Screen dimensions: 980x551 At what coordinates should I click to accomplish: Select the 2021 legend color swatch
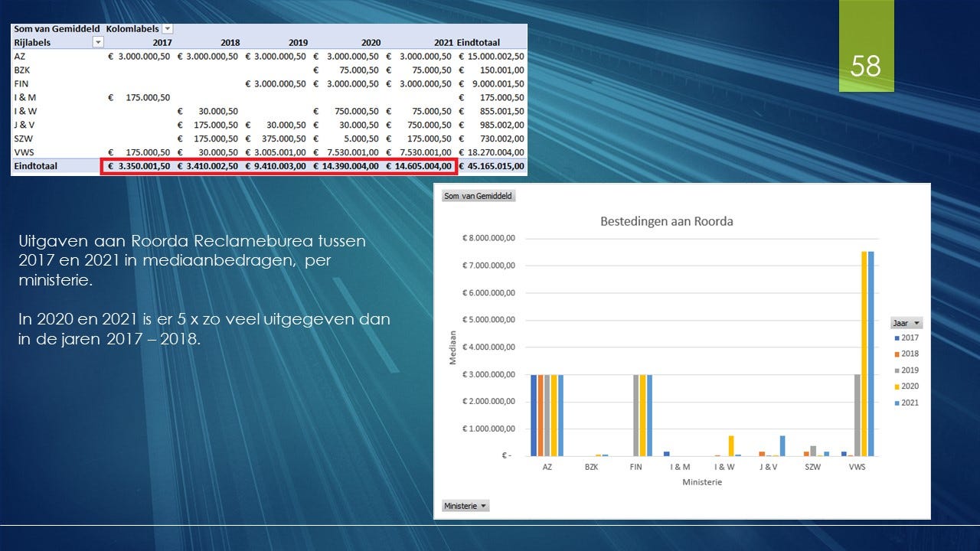[x=897, y=403]
